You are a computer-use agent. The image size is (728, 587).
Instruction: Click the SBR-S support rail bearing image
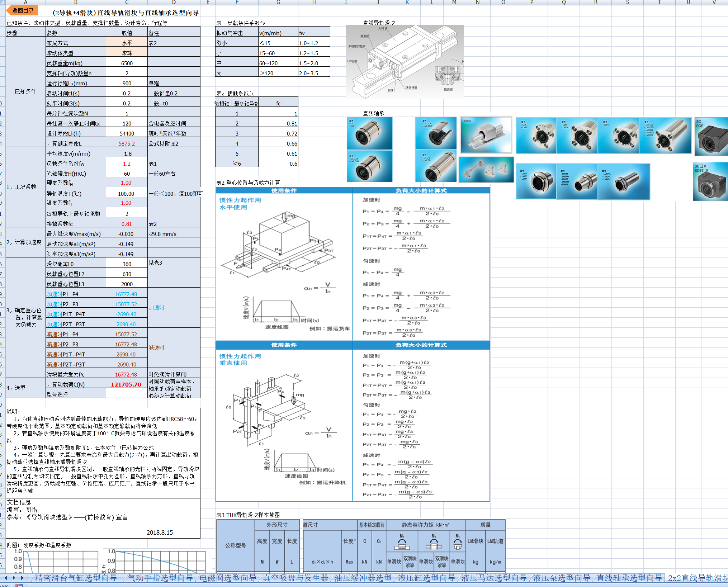click(x=486, y=135)
